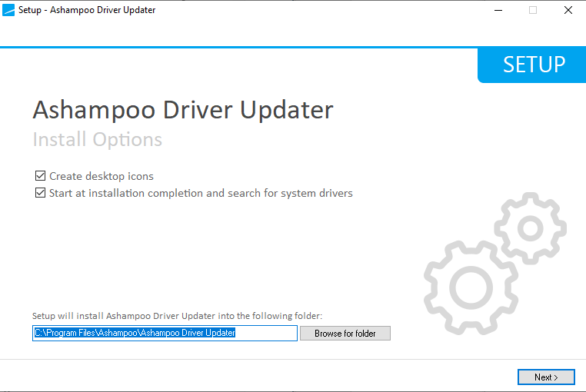The width and height of the screenshot is (586, 392).
Task: Minimize the setup window
Action: 498,10
